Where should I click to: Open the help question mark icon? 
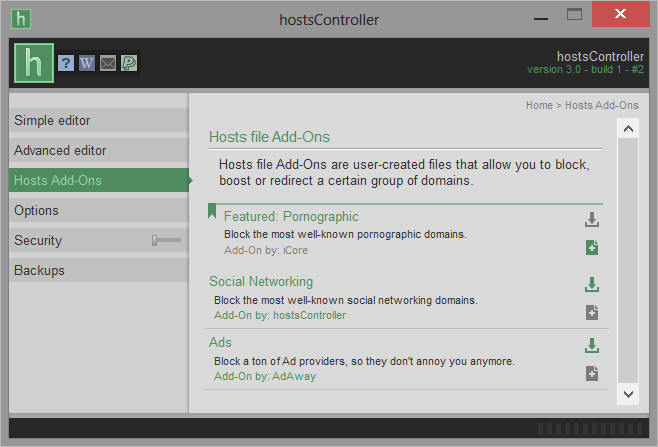point(66,63)
